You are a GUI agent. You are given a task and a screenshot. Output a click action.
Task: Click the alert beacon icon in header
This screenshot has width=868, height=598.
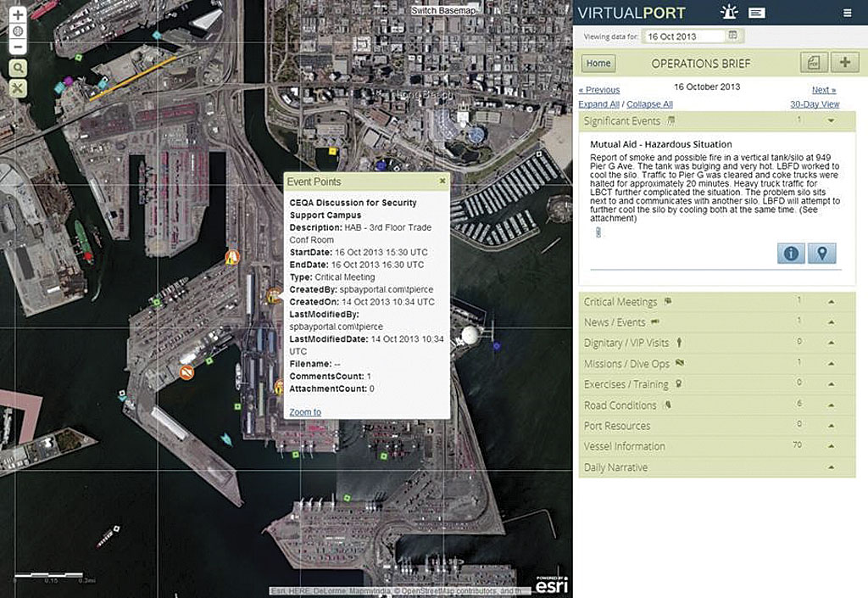[729, 12]
